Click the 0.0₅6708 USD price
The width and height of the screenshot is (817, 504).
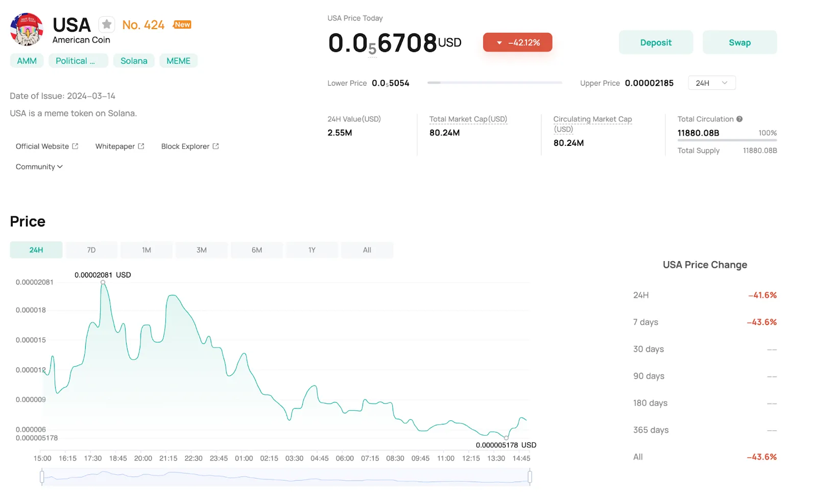(x=395, y=43)
